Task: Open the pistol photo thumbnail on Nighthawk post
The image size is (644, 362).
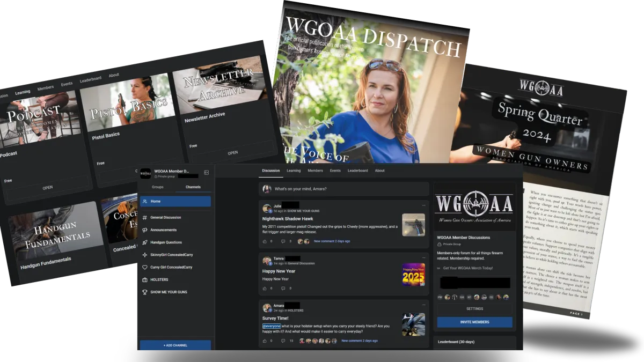Action: tap(413, 225)
